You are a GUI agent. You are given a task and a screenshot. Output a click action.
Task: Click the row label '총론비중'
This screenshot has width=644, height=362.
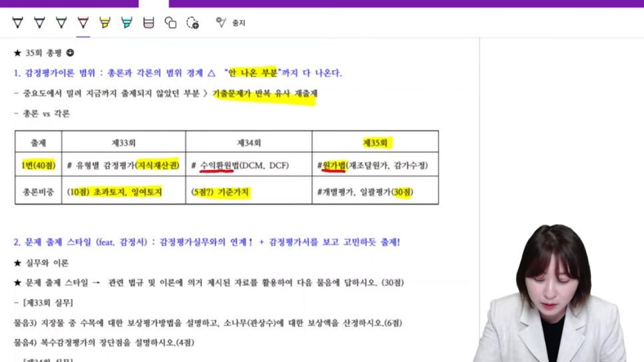point(38,192)
